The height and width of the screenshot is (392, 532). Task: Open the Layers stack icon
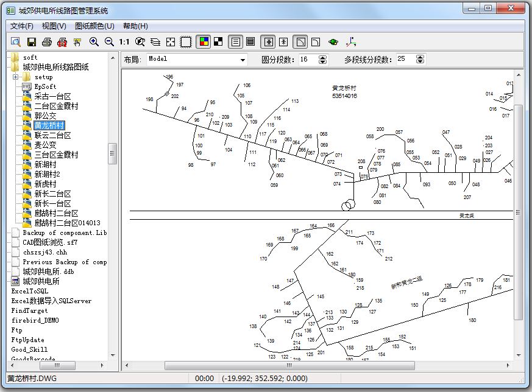point(155,42)
